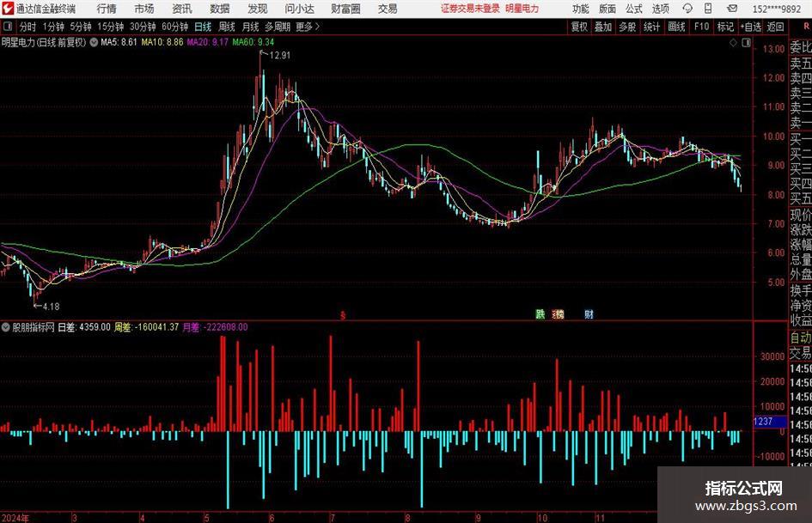This screenshot has height=523, width=812.
Task: Click the red R marker at far right
Action: coord(806,26)
